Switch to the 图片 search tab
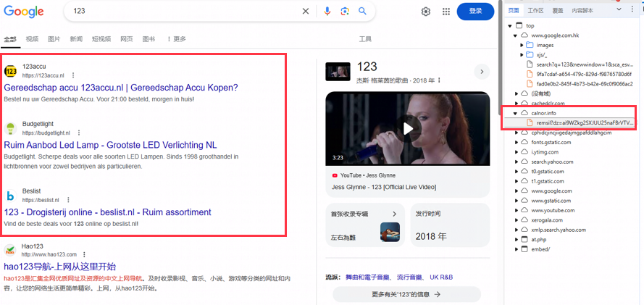This screenshot has height=305, width=644. coord(54,39)
